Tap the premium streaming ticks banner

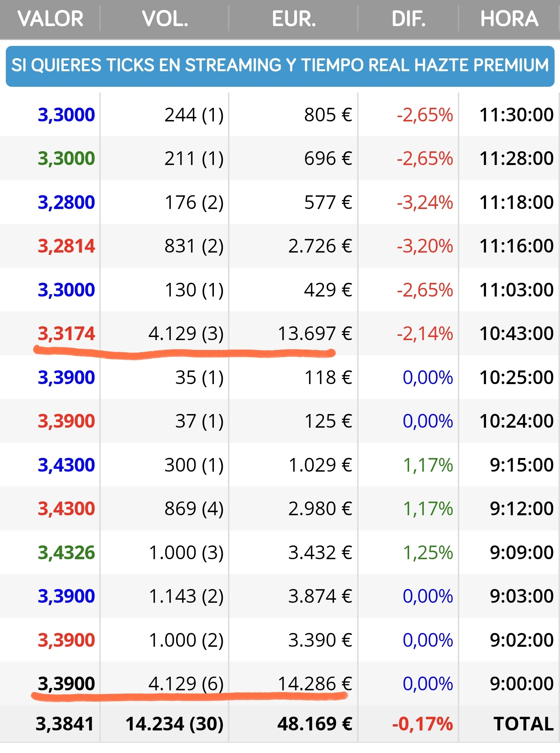pyautogui.click(x=280, y=66)
